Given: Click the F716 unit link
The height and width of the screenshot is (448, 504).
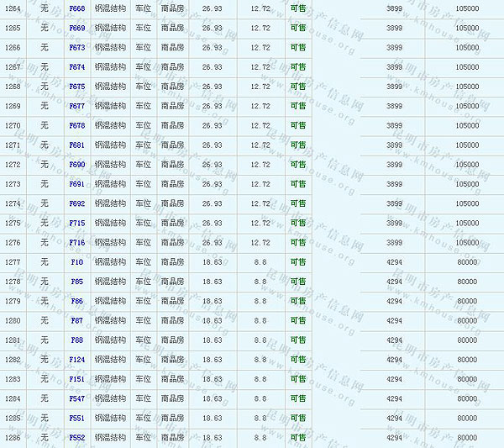Looking at the screenshot, I should 76,243.
